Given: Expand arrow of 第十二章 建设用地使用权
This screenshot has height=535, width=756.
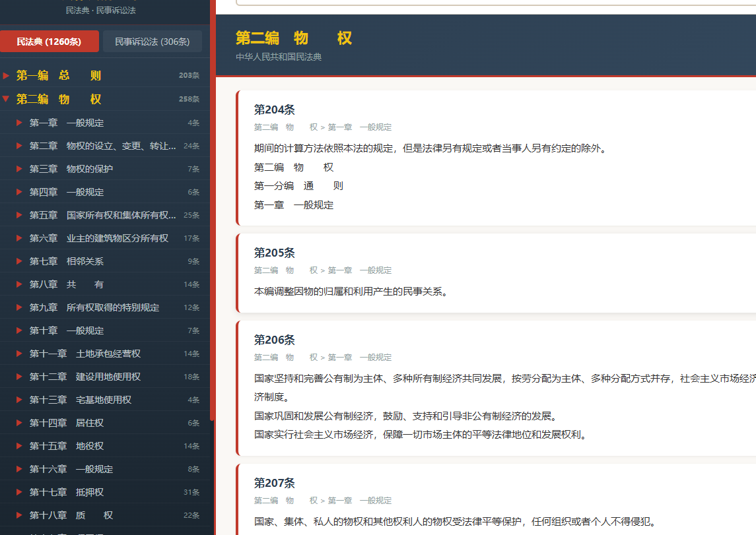Looking at the screenshot, I should (x=19, y=377).
